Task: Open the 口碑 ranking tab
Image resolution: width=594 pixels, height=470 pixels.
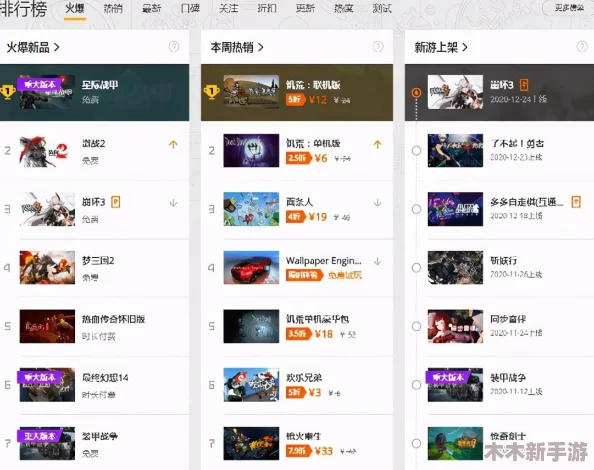Action: click(190, 8)
